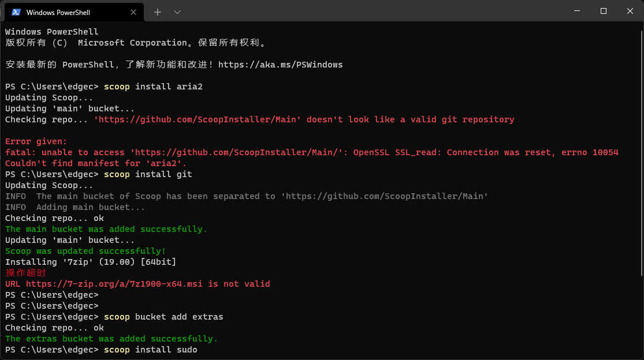Click the 'scoop install sudo' command line
Viewport: 644px width, 360px height.
click(150, 350)
